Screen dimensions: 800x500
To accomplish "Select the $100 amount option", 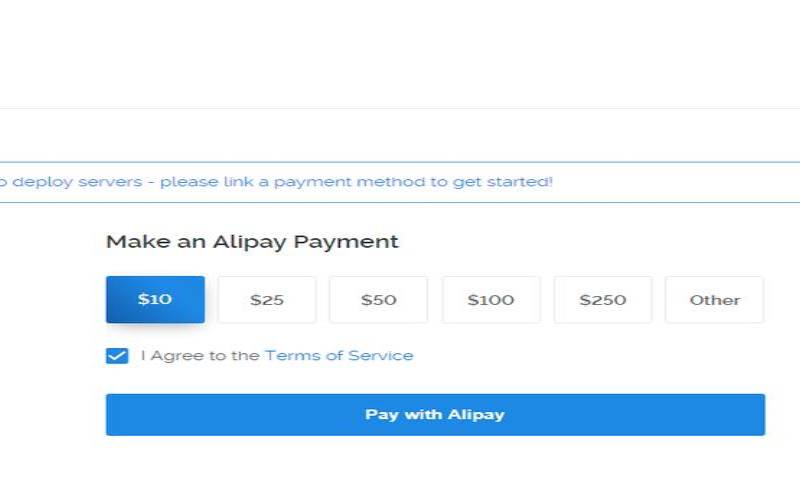I will pyautogui.click(x=491, y=300).
